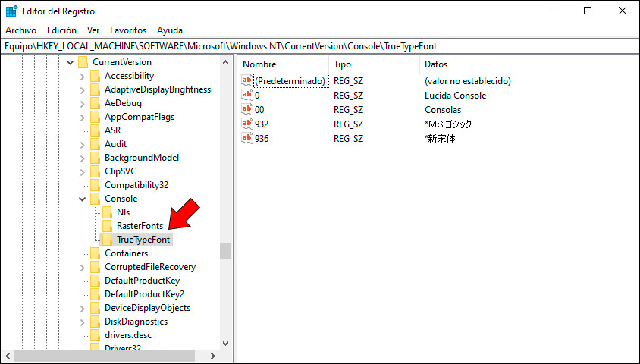Select the Console folder icon
Image resolution: width=640 pixels, height=364 pixels.
[x=95, y=199]
